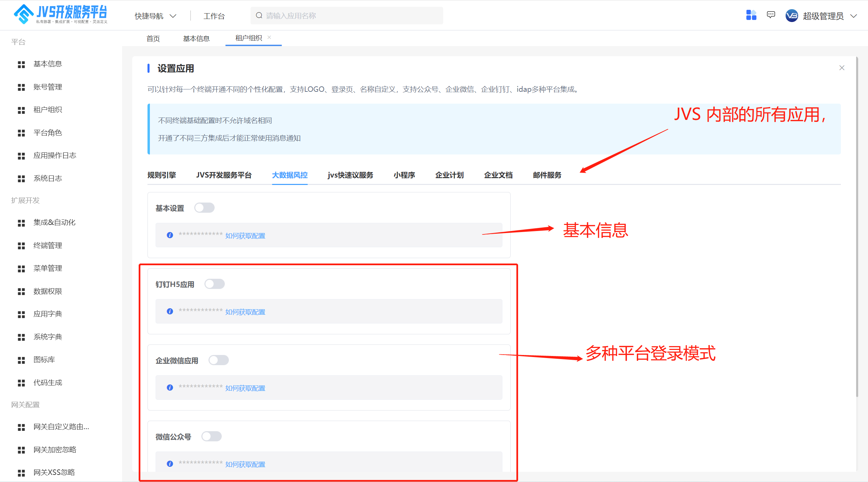The height and width of the screenshot is (482, 868).
Task: Click the grid icon beside 应用字典
Action: (21, 314)
